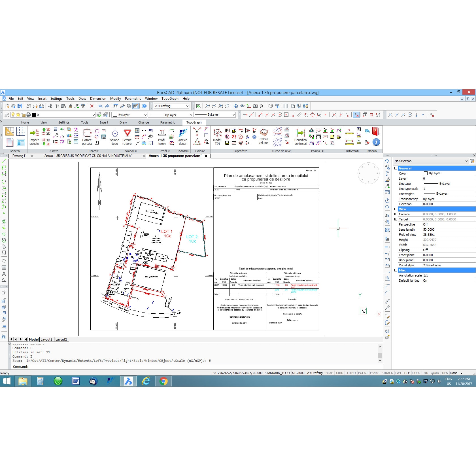
Task: Switch to the Layout1 tab
Action: (x=46, y=339)
